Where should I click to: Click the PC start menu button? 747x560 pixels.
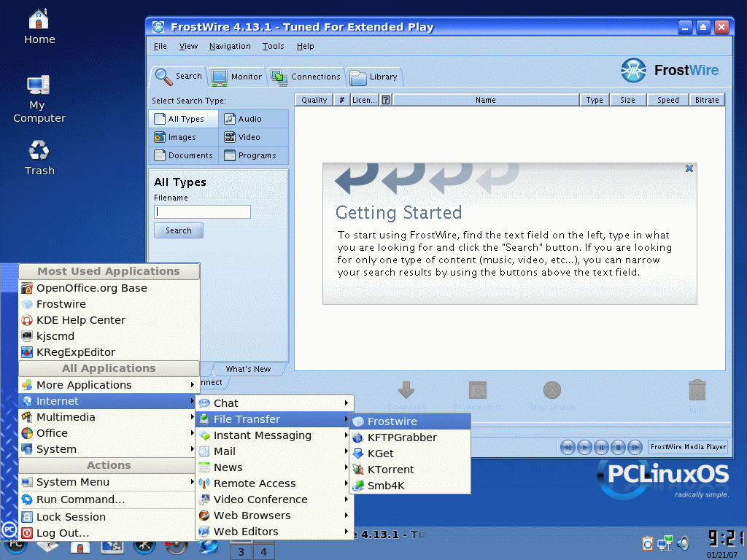(x=15, y=545)
